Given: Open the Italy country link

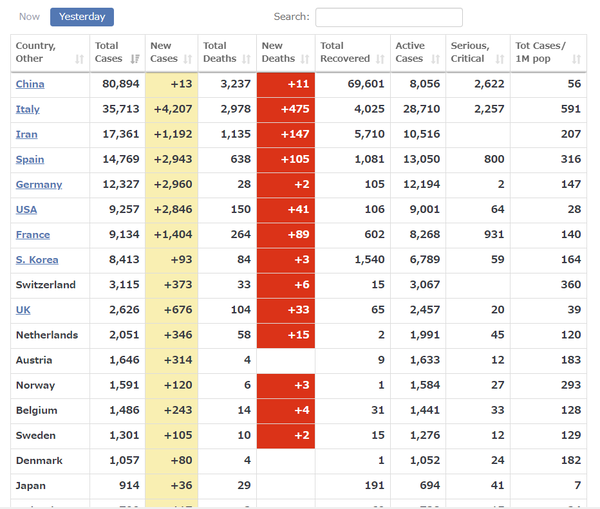Looking at the screenshot, I should click(x=28, y=110).
